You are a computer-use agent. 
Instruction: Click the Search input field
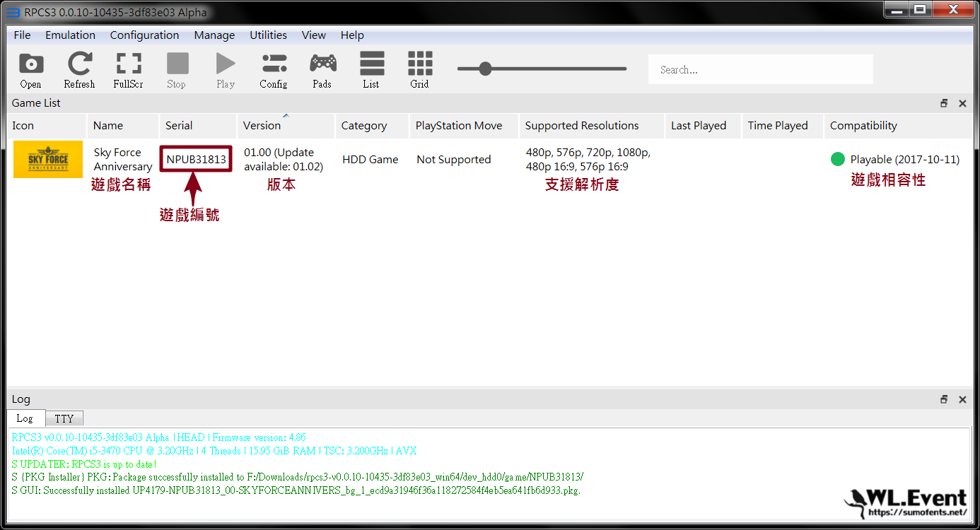pyautogui.click(x=761, y=69)
